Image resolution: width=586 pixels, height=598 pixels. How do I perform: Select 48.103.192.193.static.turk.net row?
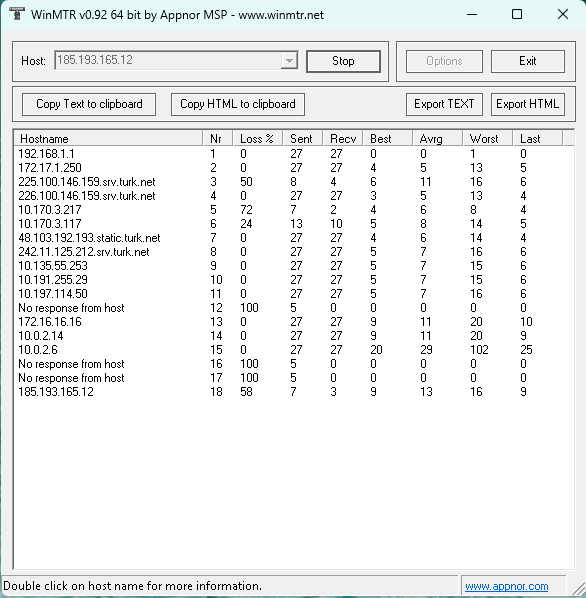[294, 238]
